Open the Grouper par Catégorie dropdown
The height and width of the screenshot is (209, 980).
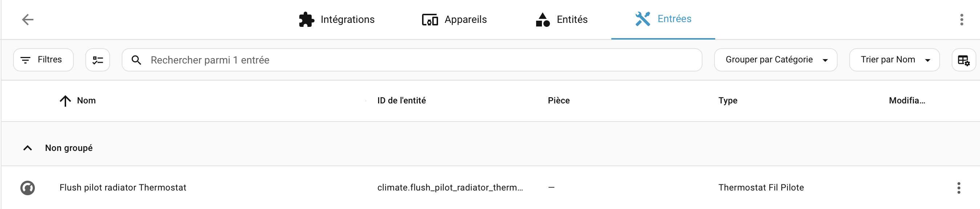[x=776, y=60]
